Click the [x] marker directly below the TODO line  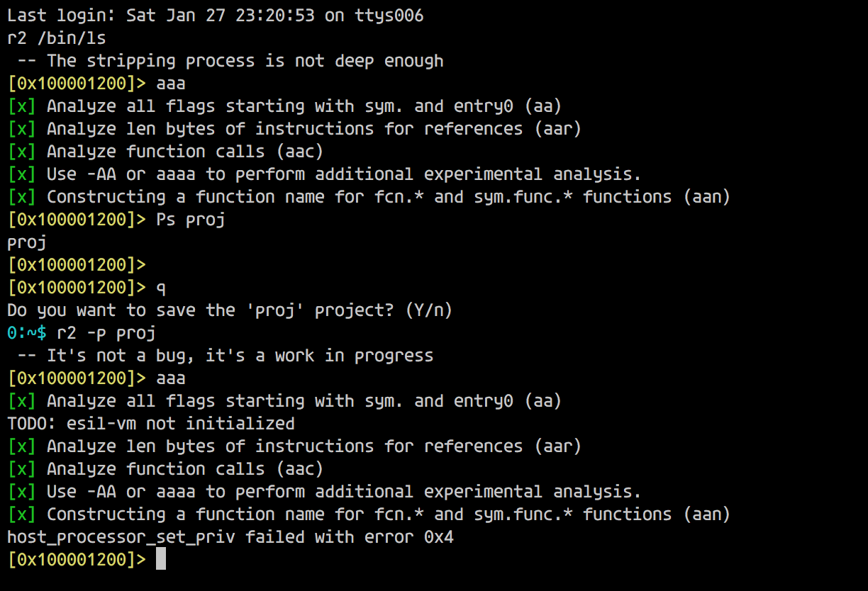[21, 446]
